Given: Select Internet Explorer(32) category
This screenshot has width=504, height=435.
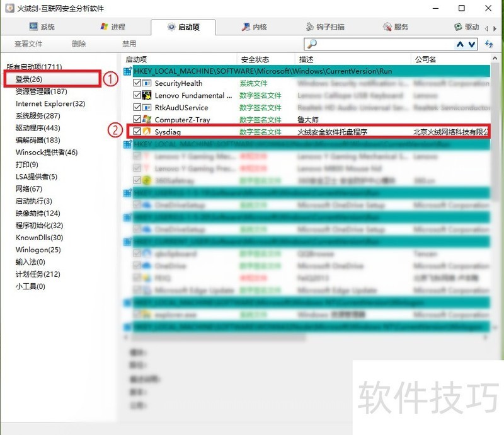Looking at the screenshot, I should pos(50,103).
